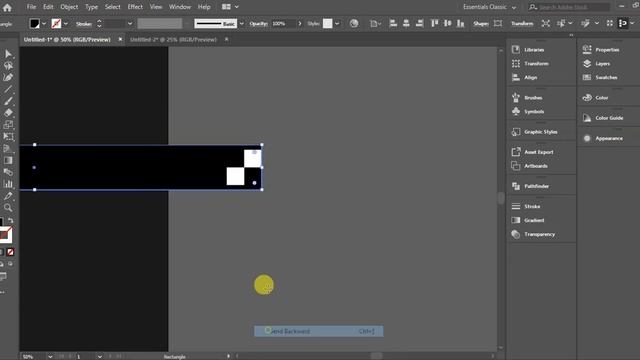Image resolution: width=640 pixels, height=360 pixels.
Task: Open the Window menu
Action: [x=180, y=7]
